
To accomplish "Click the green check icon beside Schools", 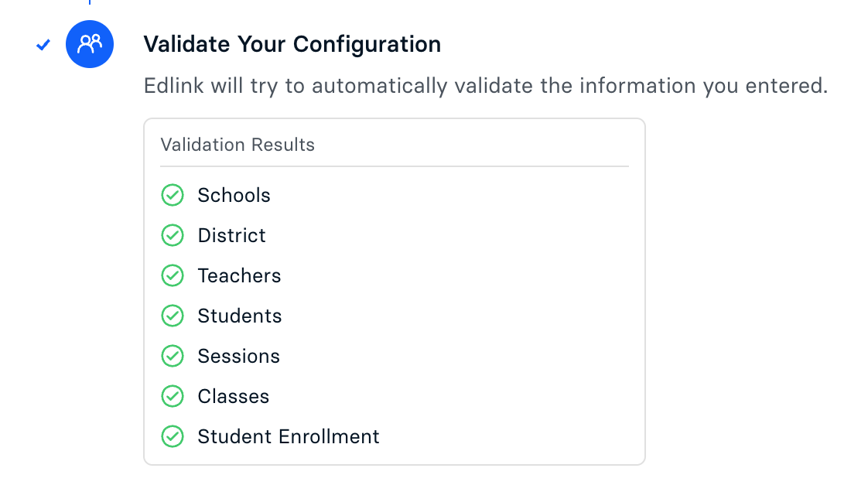I will (172, 195).
